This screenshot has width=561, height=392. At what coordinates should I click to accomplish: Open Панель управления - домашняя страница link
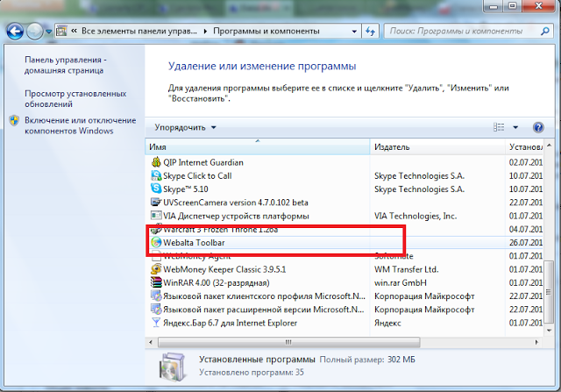(x=66, y=65)
